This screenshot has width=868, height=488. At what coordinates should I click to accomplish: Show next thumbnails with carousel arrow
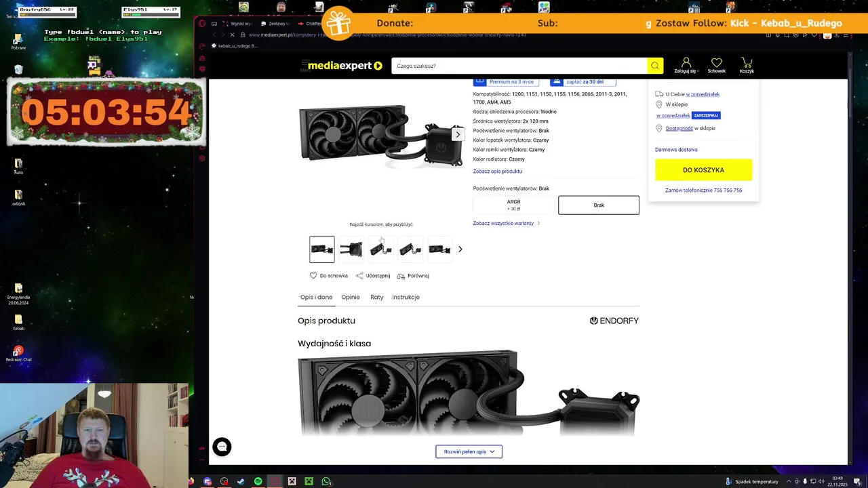click(x=460, y=249)
